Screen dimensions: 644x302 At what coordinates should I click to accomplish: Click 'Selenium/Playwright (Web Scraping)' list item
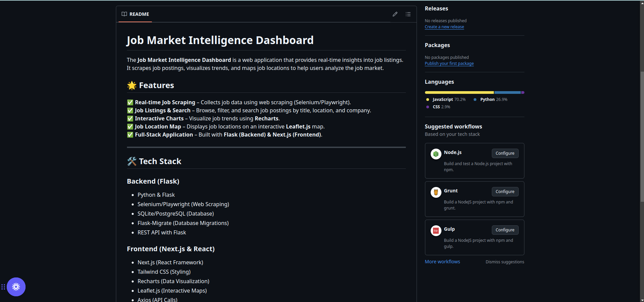pyautogui.click(x=183, y=204)
